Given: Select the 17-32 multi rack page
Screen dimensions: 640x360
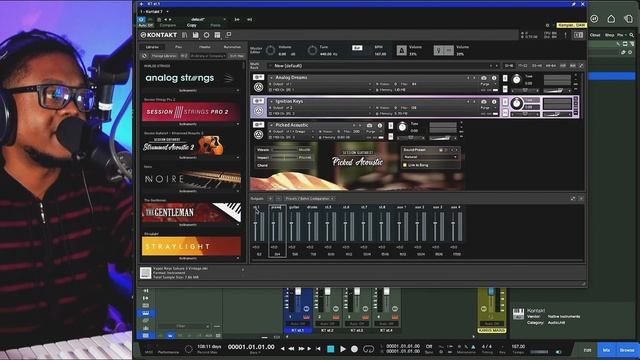Looking at the screenshot, I should click(522, 66).
